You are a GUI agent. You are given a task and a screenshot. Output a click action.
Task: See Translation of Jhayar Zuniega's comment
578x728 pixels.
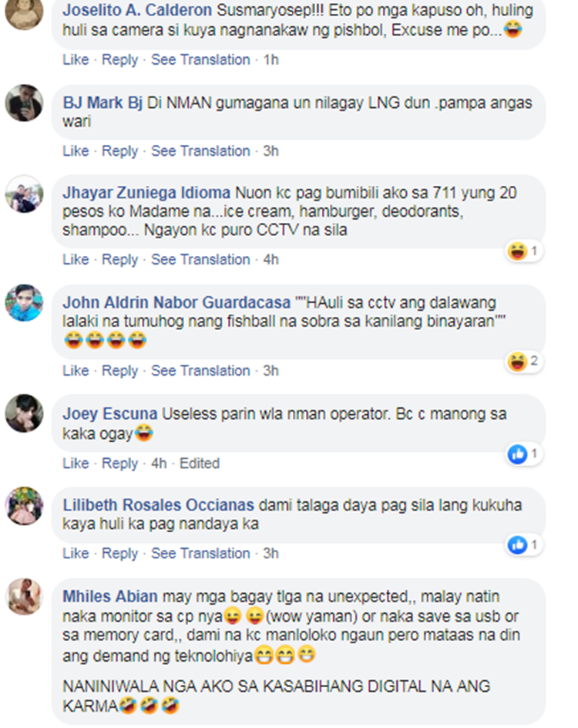(x=200, y=260)
